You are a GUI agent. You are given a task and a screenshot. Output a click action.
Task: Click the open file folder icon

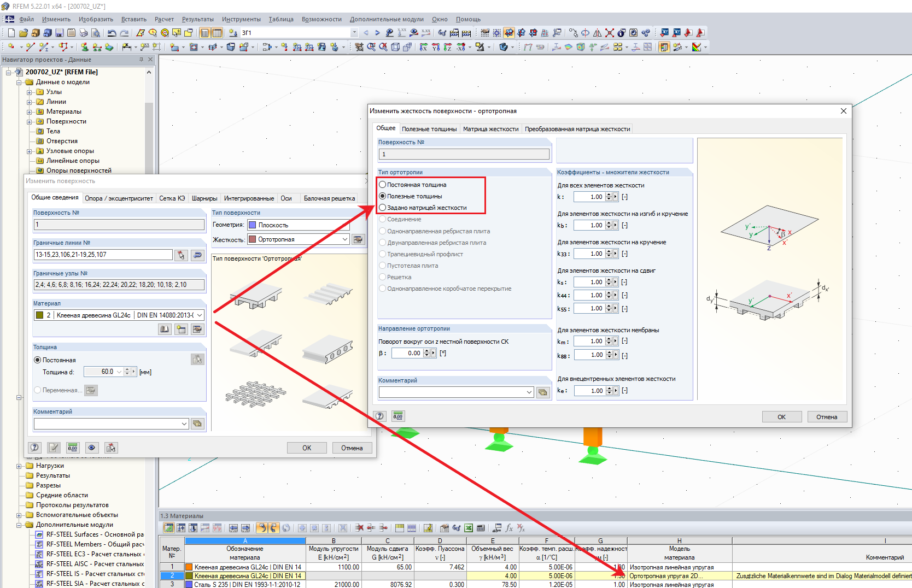pyautogui.click(x=23, y=33)
